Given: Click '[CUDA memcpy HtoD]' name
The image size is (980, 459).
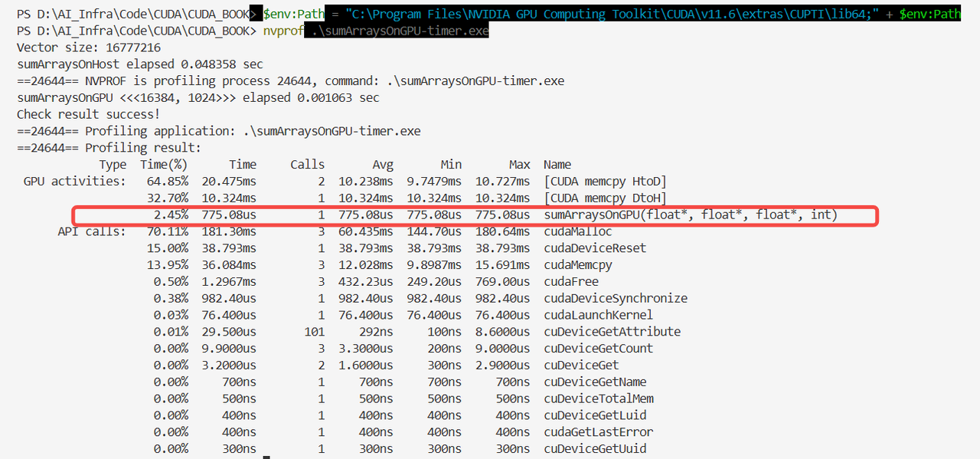Looking at the screenshot, I should point(605,182).
